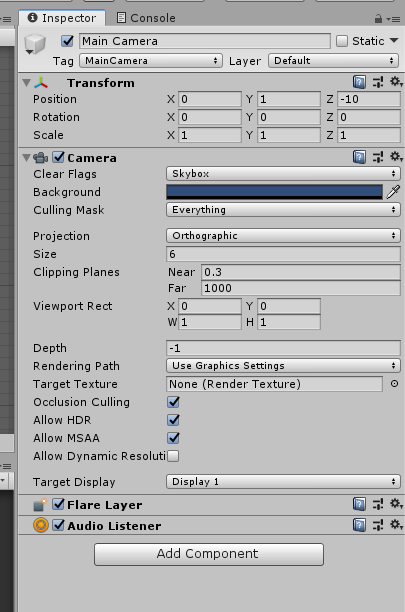405x612 pixels.
Task: Open the Projection Orthographic dropdown
Action: pos(283,235)
